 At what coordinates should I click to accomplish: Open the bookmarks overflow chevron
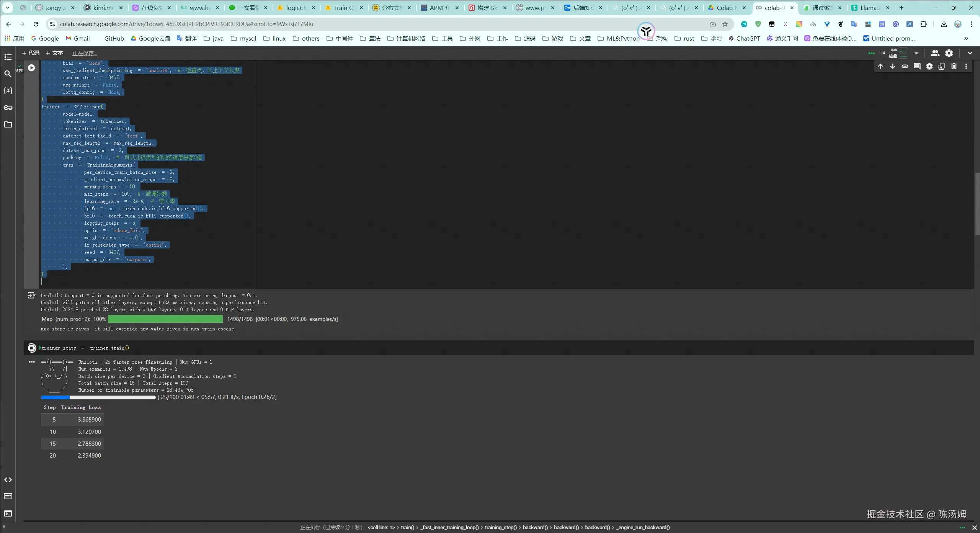(x=966, y=38)
